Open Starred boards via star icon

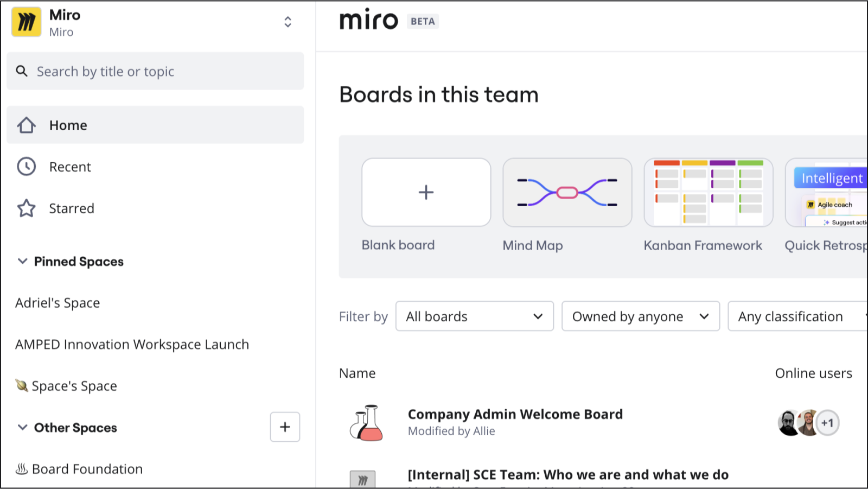pos(25,208)
